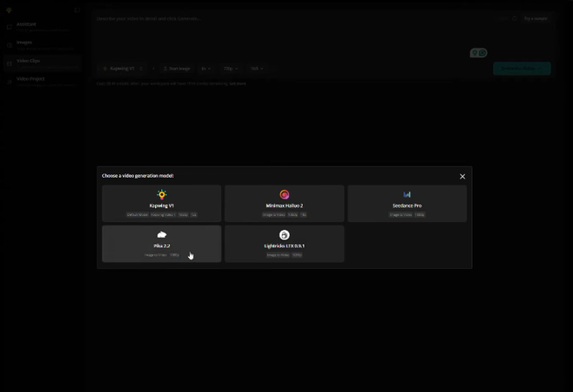573x392 pixels.
Task: Click the Get more credits link
Action: point(238,84)
